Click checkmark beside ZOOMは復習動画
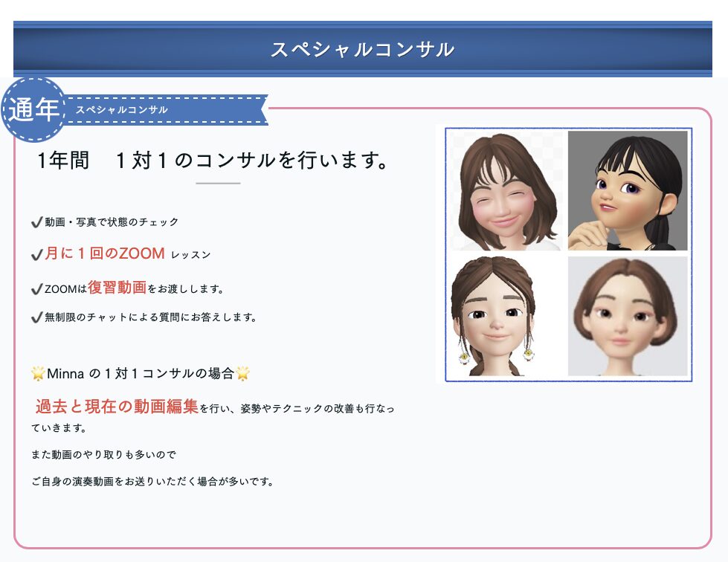The image size is (728, 562). coord(36,289)
